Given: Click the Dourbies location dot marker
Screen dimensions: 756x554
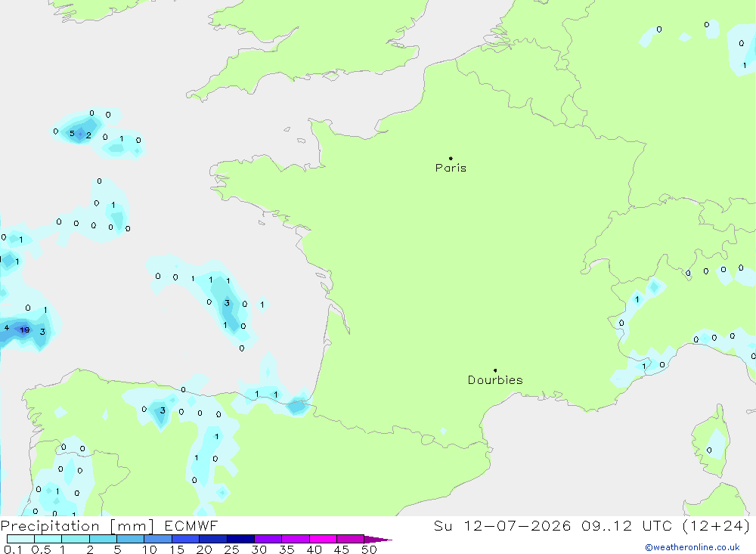Looking at the screenshot, I should (495, 370).
